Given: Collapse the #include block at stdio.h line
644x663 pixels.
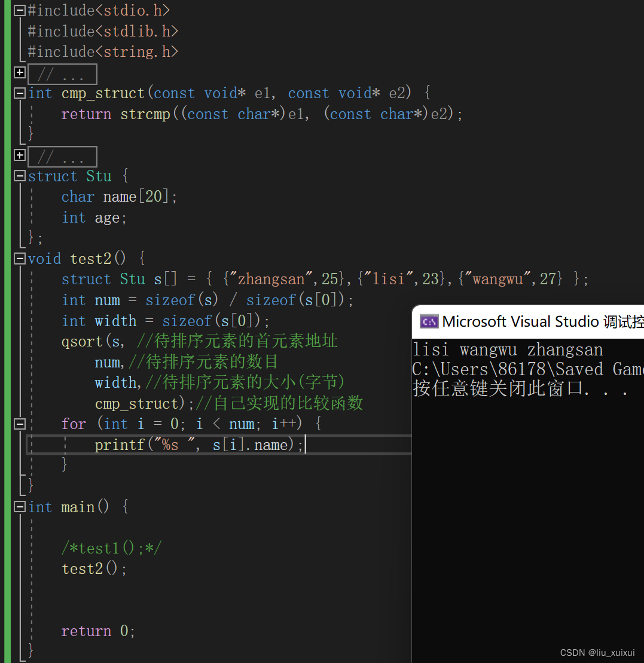Looking at the screenshot, I should click(20, 11).
